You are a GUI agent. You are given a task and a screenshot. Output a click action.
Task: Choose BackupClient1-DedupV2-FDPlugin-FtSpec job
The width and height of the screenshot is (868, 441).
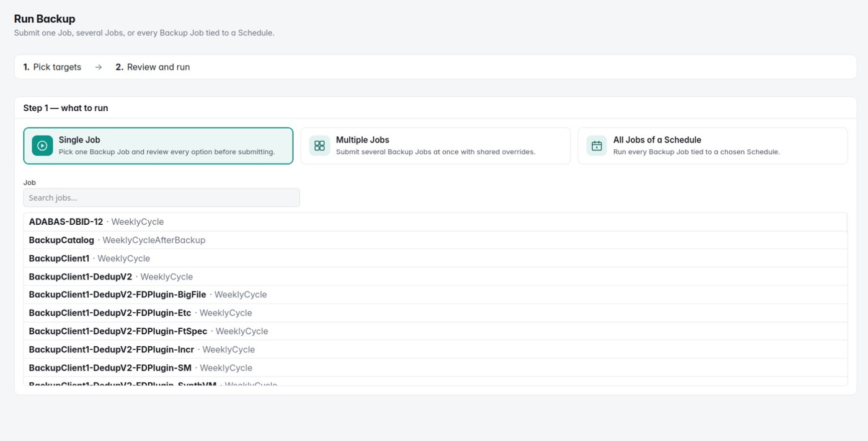(435, 331)
